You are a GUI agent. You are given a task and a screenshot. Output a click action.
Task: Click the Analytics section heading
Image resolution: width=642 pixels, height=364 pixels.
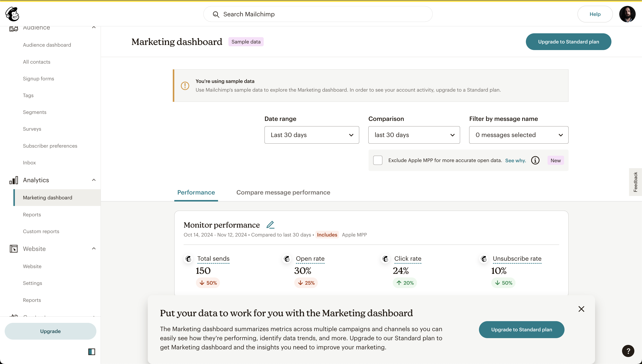(36, 180)
